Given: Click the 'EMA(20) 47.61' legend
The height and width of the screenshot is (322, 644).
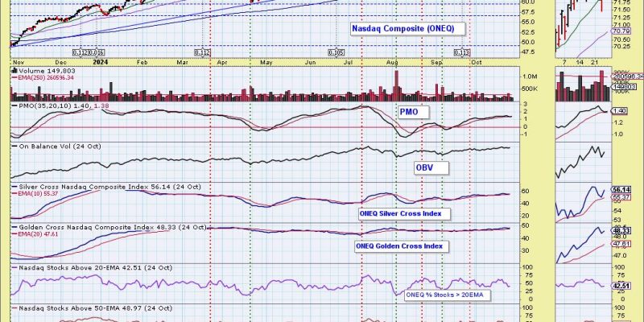Looking at the screenshot, I should point(37,233).
